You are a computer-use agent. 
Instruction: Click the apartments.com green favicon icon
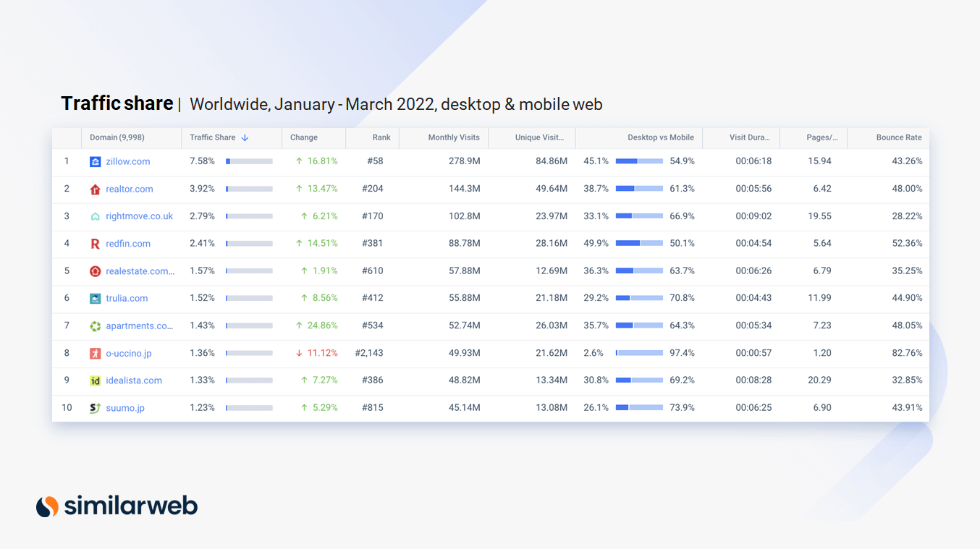pyautogui.click(x=95, y=326)
